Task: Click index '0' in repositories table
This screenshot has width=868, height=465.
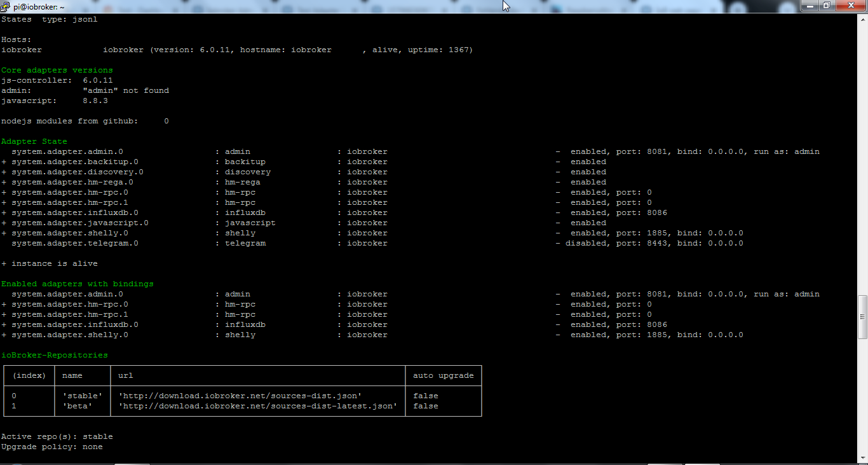Action: point(14,396)
